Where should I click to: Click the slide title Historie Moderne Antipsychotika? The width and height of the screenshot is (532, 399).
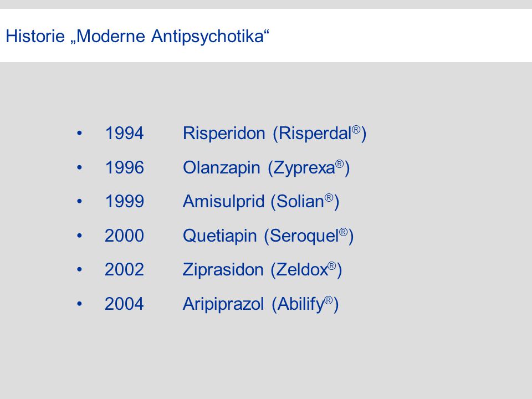137,36
